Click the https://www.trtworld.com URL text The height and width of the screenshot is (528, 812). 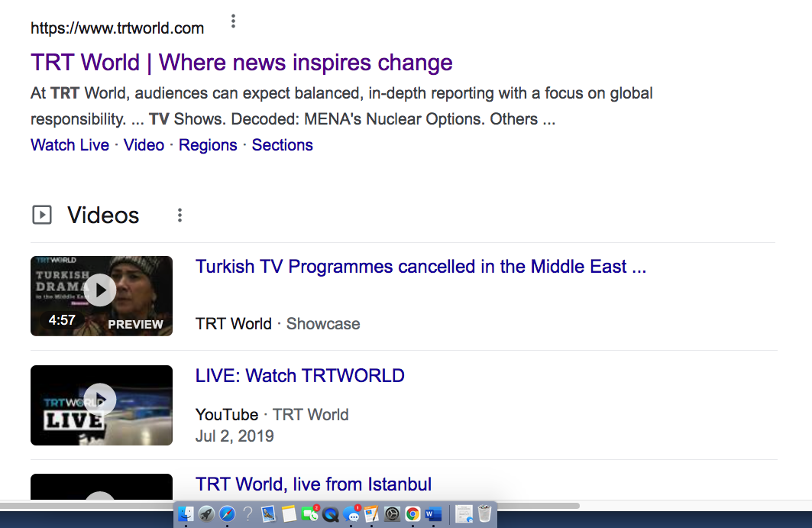coord(117,28)
